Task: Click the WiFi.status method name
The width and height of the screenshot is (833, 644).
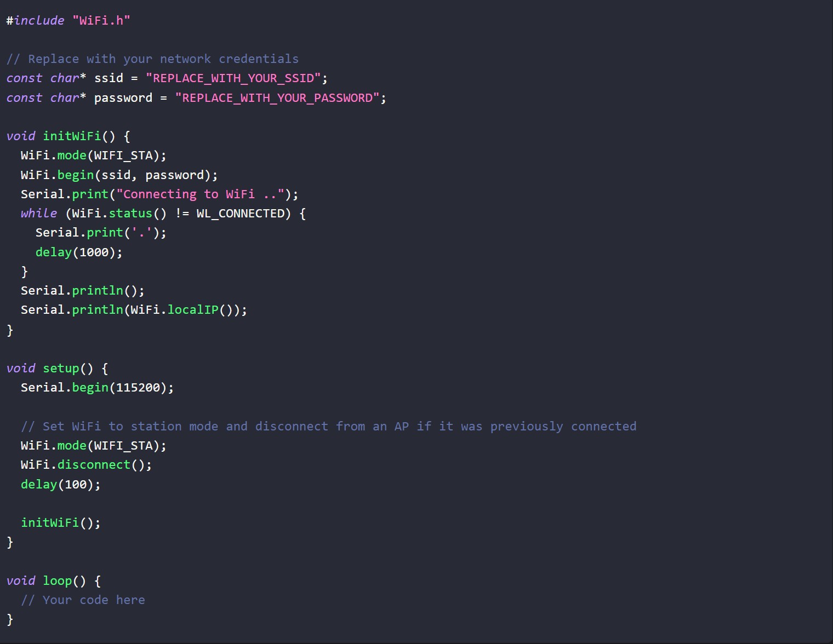Action: (130, 214)
